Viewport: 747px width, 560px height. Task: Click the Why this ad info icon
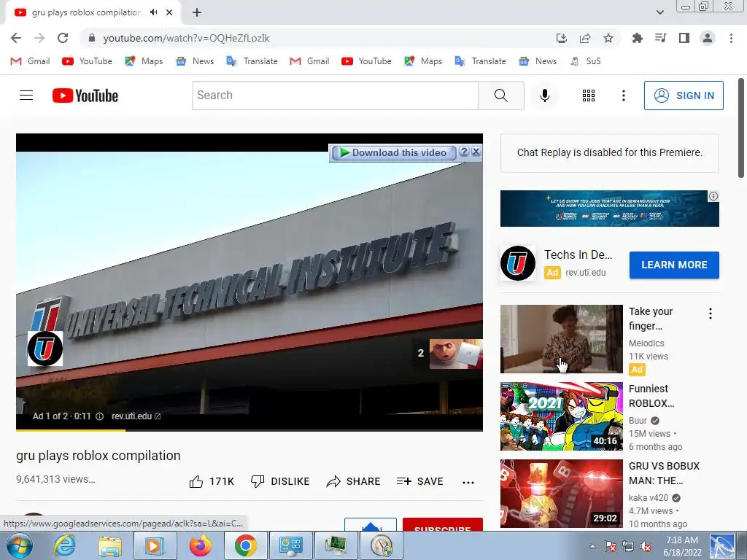[x=99, y=416]
